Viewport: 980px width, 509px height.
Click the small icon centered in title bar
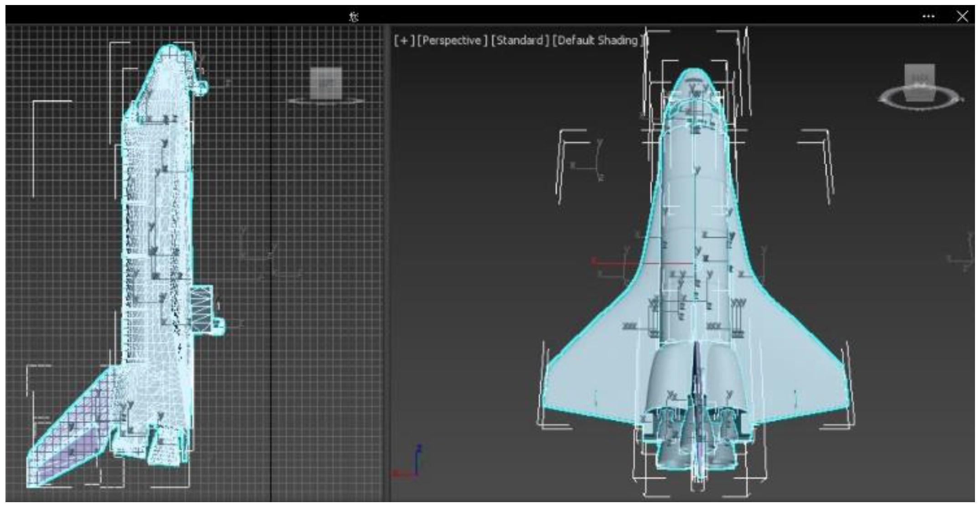point(354,17)
